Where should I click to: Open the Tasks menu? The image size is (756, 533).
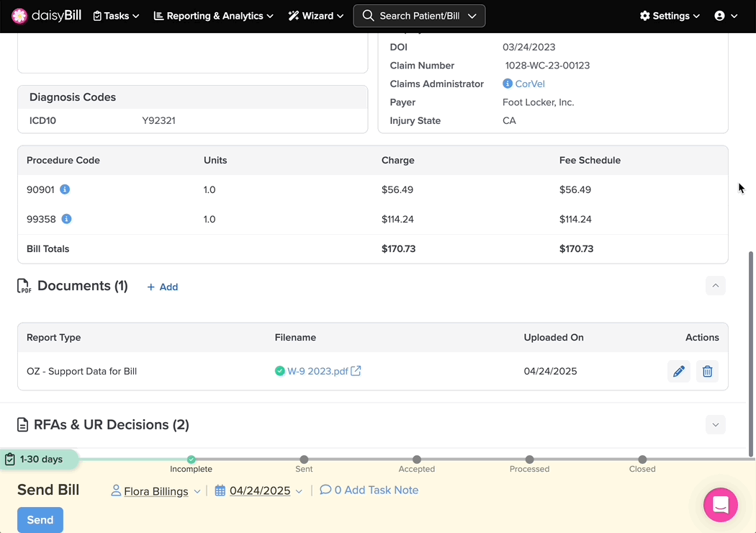(116, 16)
